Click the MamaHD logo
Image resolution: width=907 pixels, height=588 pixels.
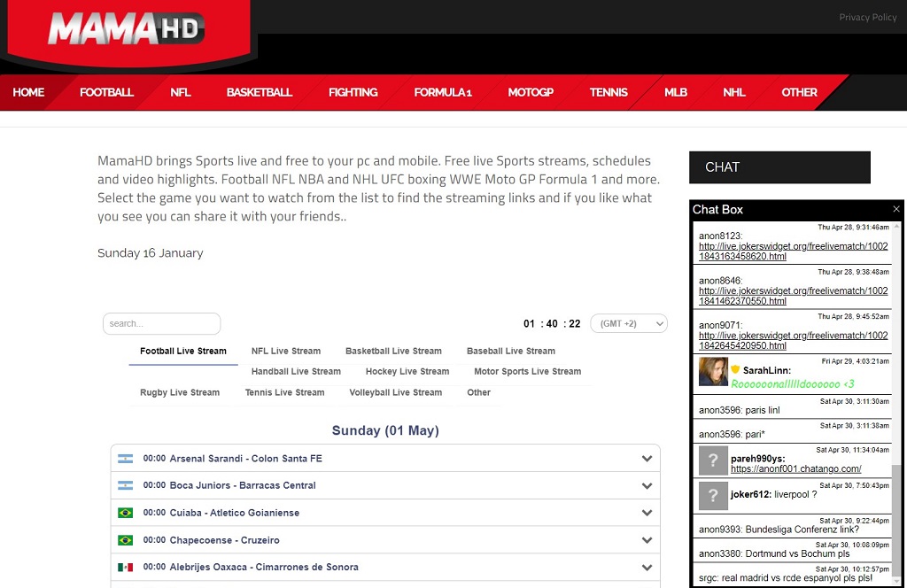[x=126, y=28]
